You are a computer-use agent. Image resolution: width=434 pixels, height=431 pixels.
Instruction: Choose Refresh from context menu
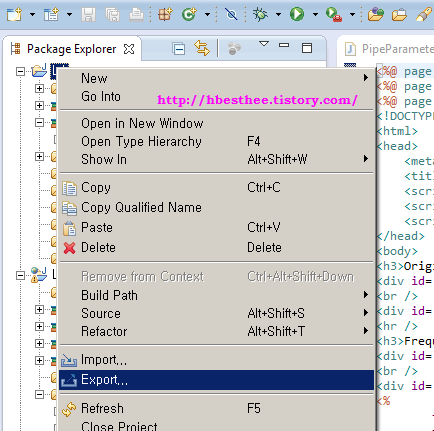(x=216, y=409)
